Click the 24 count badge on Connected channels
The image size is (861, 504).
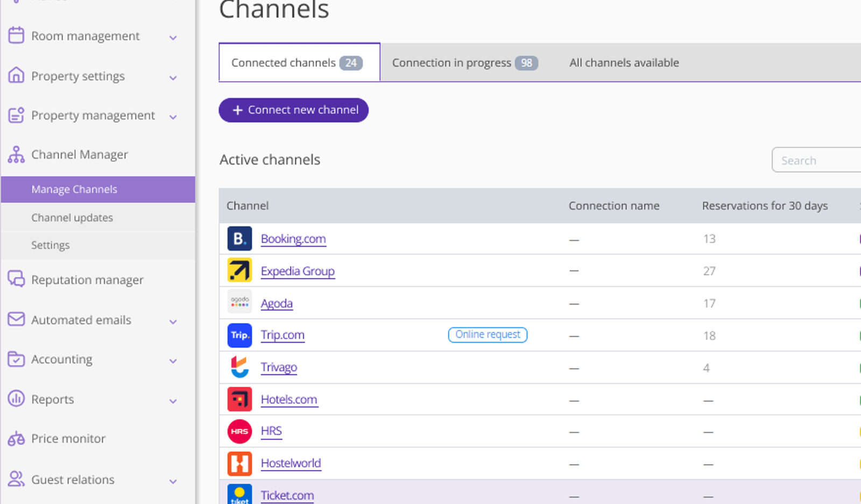pyautogui.click(x=351, y=63)
